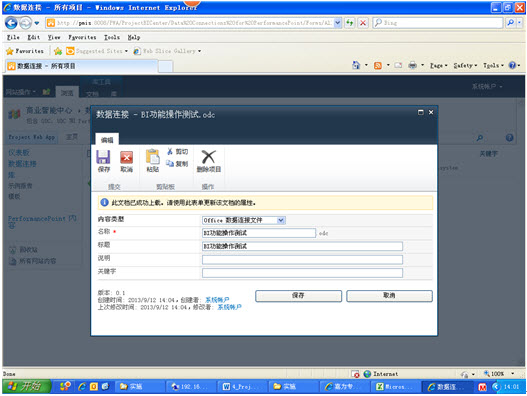This screenshot has width=527, height=396.
Task: Click the 标题 title input field
Action: pos(302,246)
